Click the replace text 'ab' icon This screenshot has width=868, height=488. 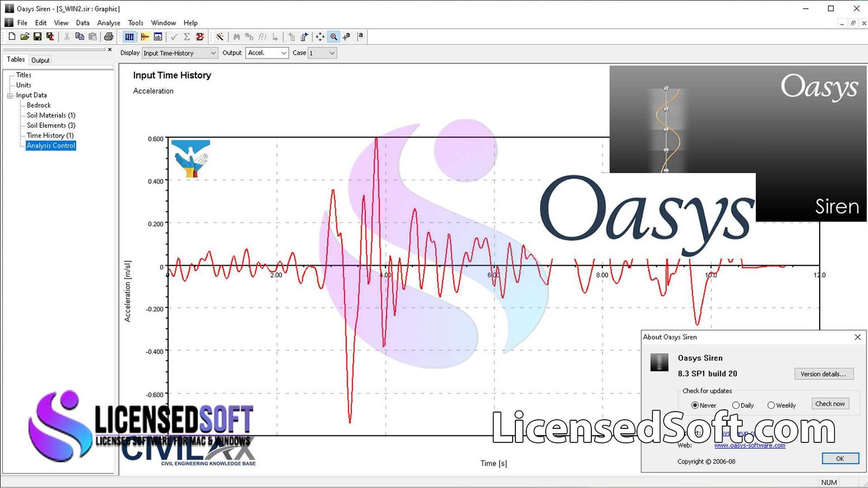249,36
